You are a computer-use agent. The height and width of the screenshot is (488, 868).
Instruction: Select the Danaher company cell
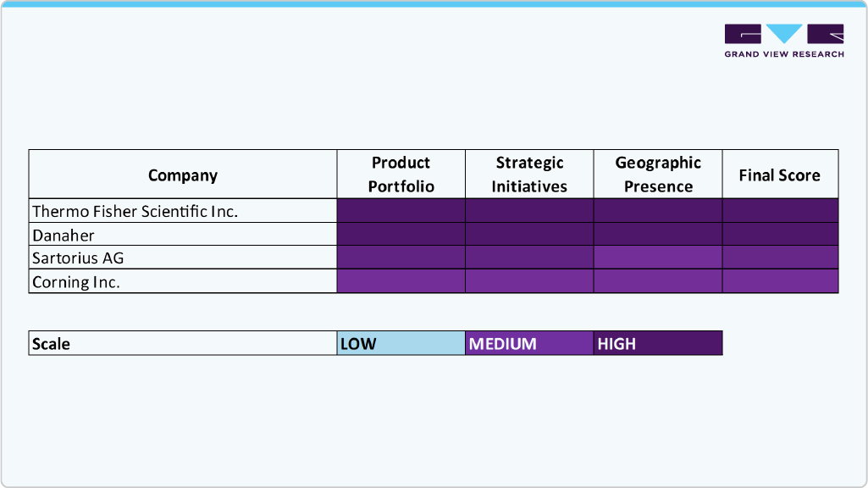click(x=64, y=235)
